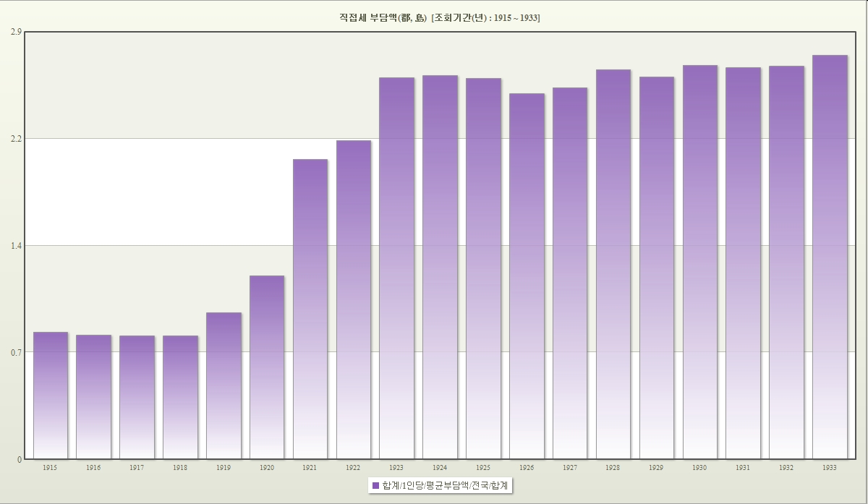
Task: Click the 2.2 y-axis label
Action: coord(17,139)
